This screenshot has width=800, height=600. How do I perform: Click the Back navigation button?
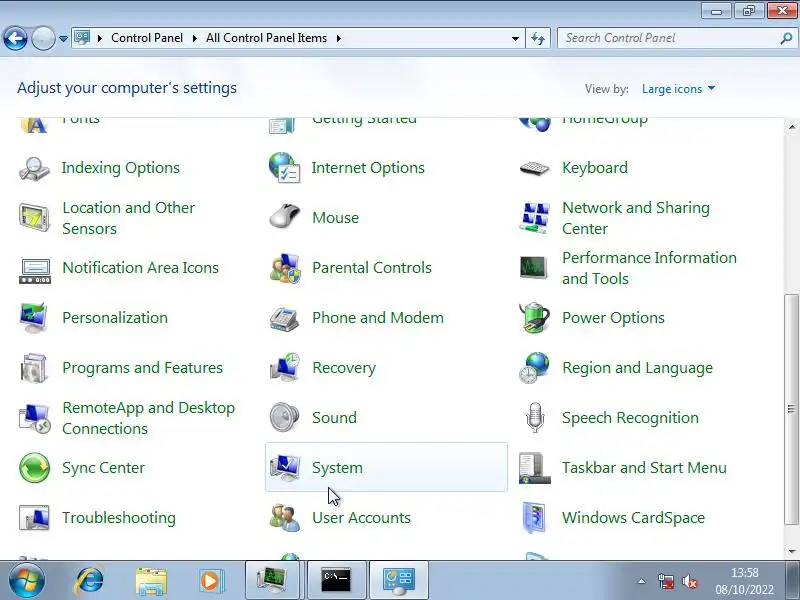(x=15, y=39)
